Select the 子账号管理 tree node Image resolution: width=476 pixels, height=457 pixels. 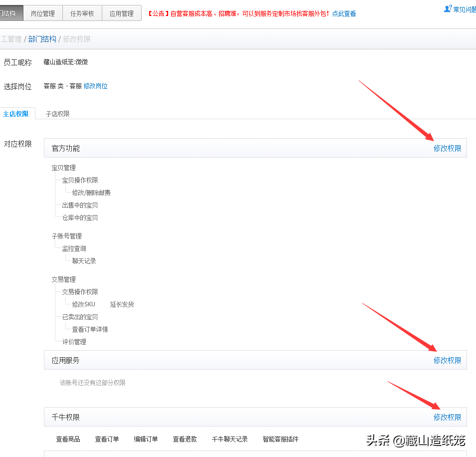(66, 236)
